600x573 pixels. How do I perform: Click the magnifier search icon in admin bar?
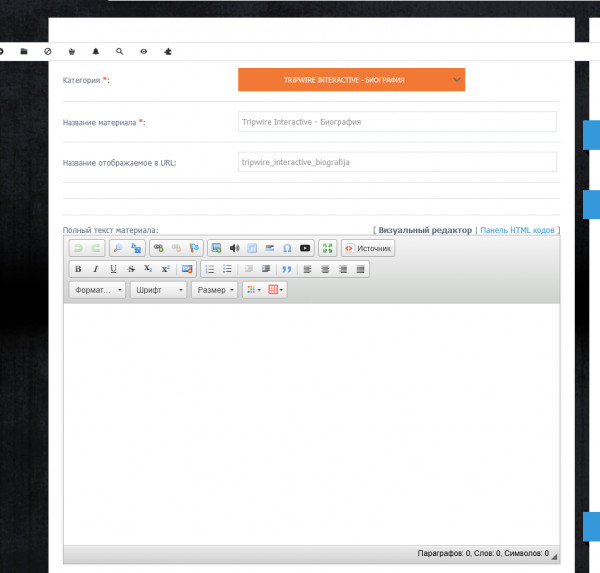click(x=120, y=51)
